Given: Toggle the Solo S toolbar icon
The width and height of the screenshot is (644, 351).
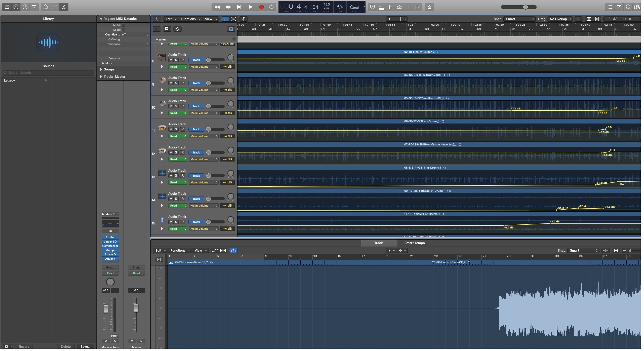Looking at the screenshot, I should pyautogui.click(x=418, y=7).
